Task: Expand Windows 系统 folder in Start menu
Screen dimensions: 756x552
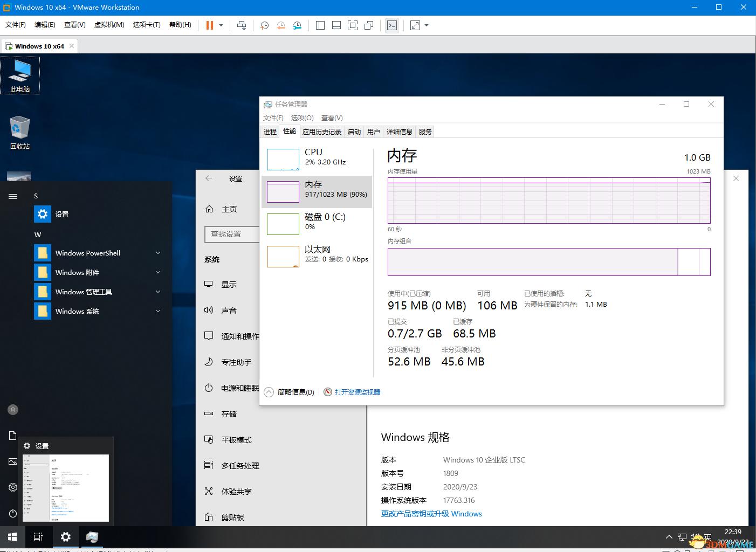Action: (99, 311)
